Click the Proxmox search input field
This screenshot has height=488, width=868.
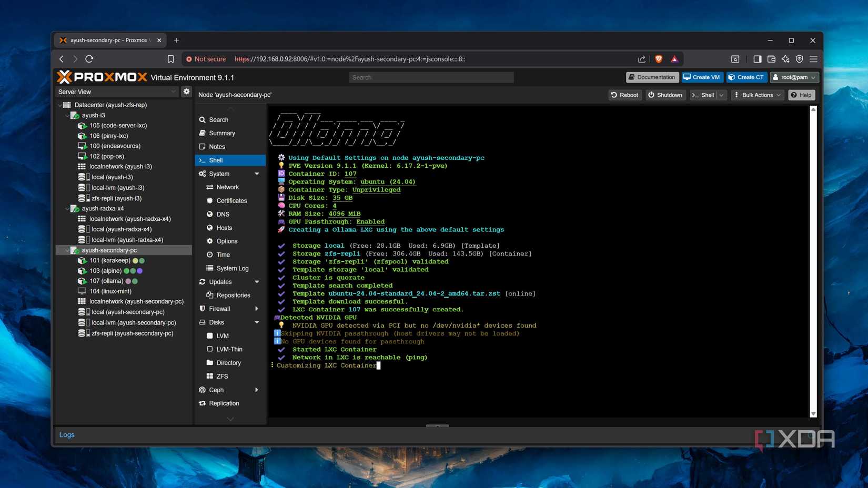(x=431, y=77)
